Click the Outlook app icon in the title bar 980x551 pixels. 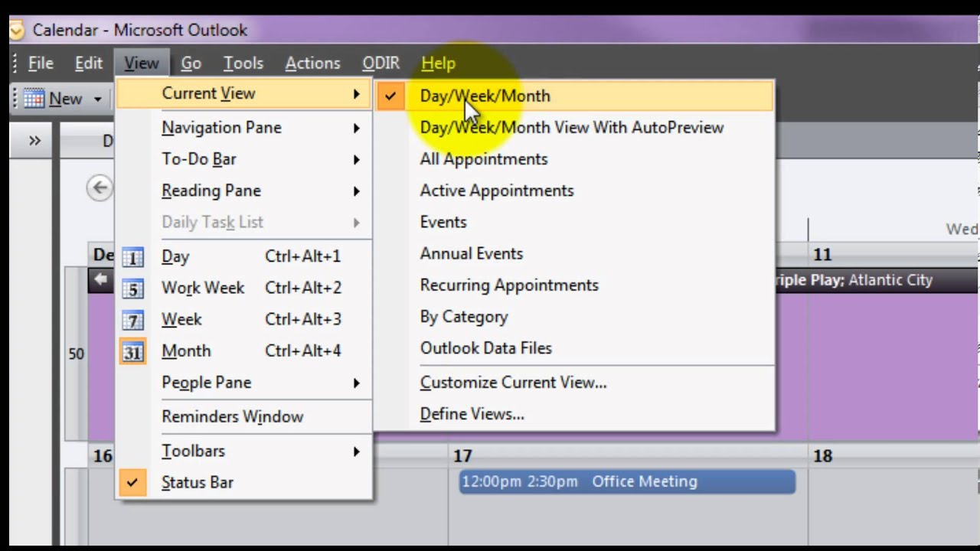[x=17, y=31]
